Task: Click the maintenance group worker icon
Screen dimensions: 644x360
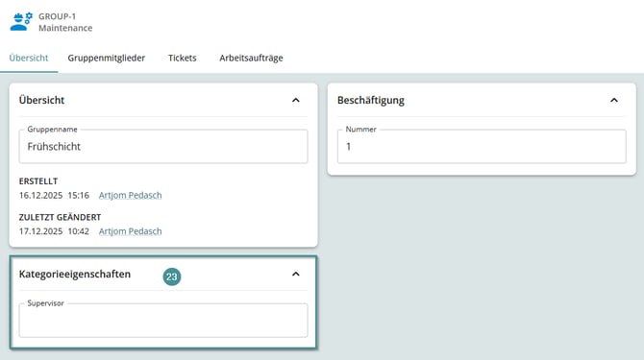Action: tap(21, 22)
